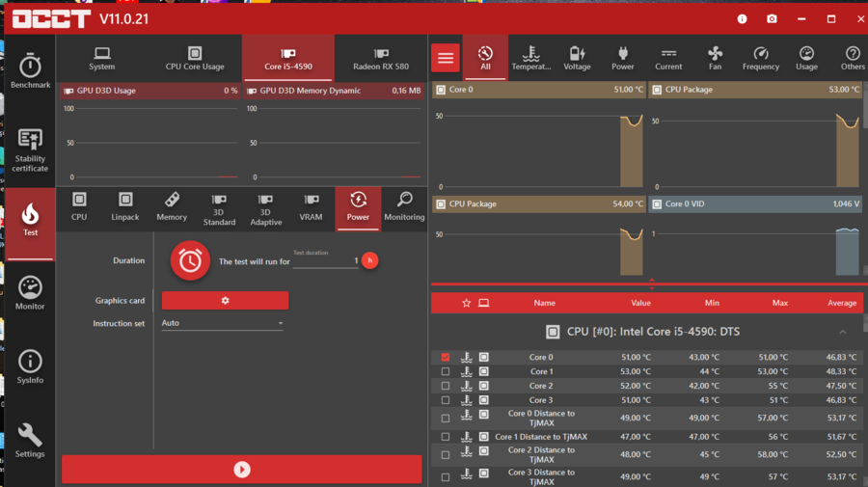Choose the Linpack test type
Image resolution: width=868 pixels, height=487 pixels.
click(125, 207)
